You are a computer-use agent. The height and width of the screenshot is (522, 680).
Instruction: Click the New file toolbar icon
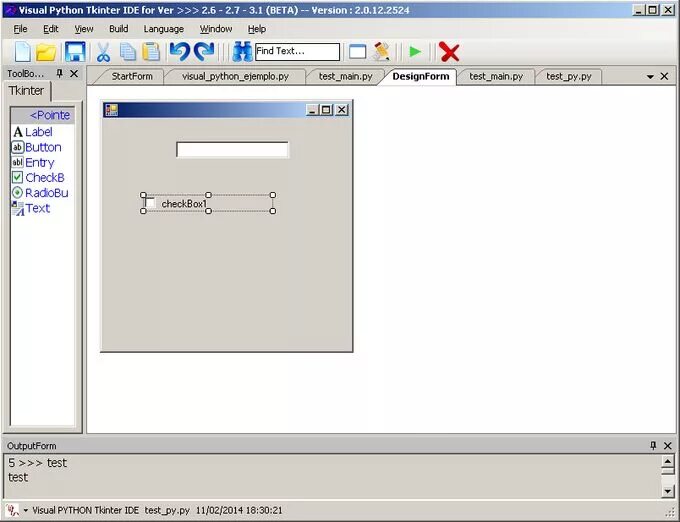coord(22,52)
